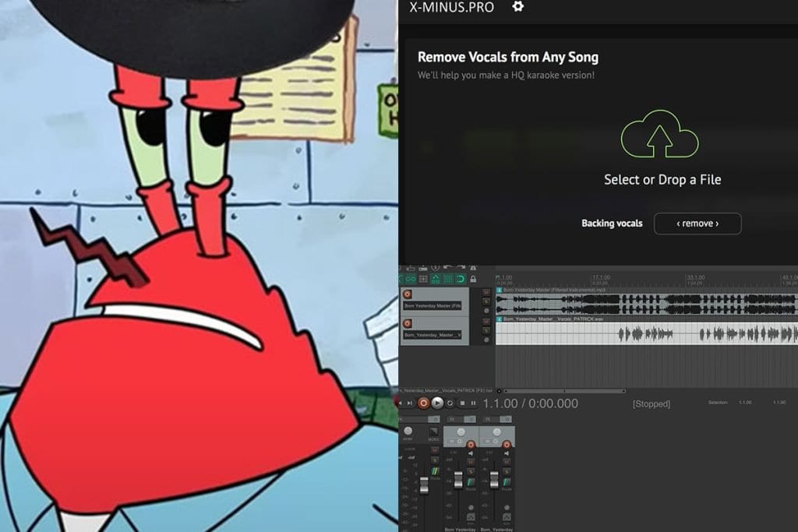Image resolution: width=798 pixels, height=532 pixels.
Task: Toggle the gray grid icon in toolbar
Action: tap(423, 279)
